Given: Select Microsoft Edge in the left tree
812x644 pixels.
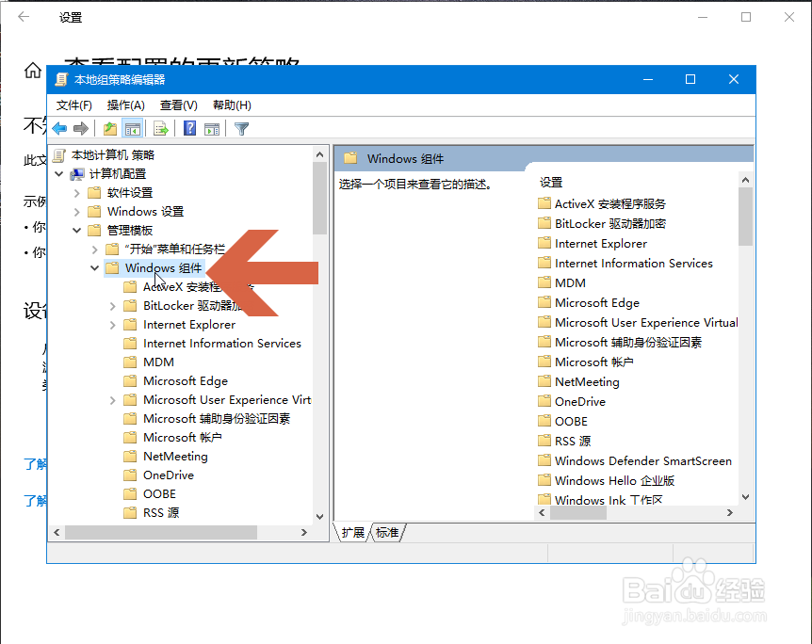Looking at the screenshot, I should pyautogui.click(x=186, y=381).
